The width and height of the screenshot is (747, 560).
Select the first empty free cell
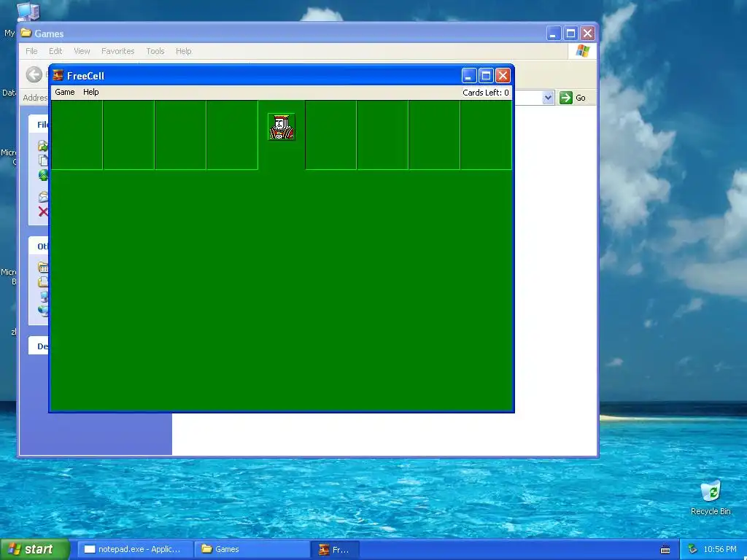coord(77,135)
